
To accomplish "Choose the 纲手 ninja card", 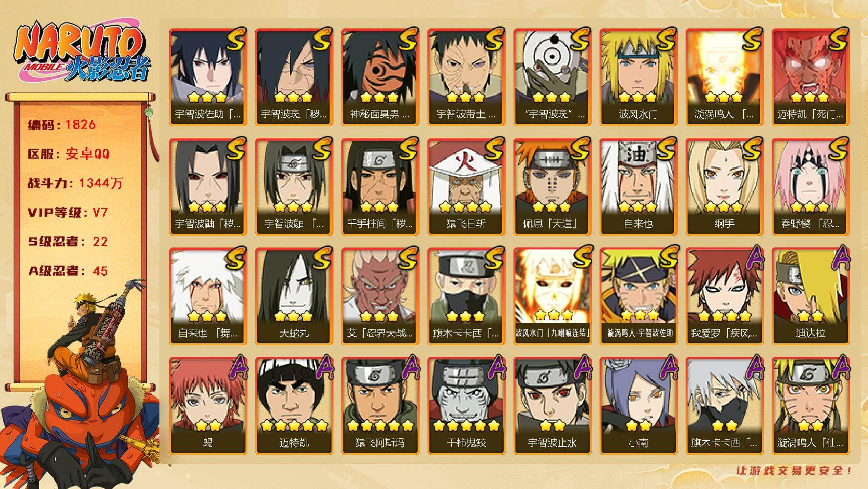I will pyautogui.click(x=724, y=187).
